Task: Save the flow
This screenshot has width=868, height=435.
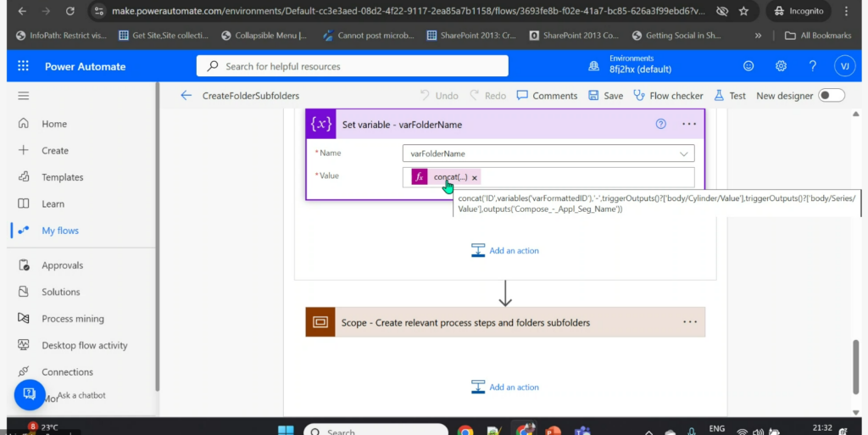Action: click(x=605, y=96)
